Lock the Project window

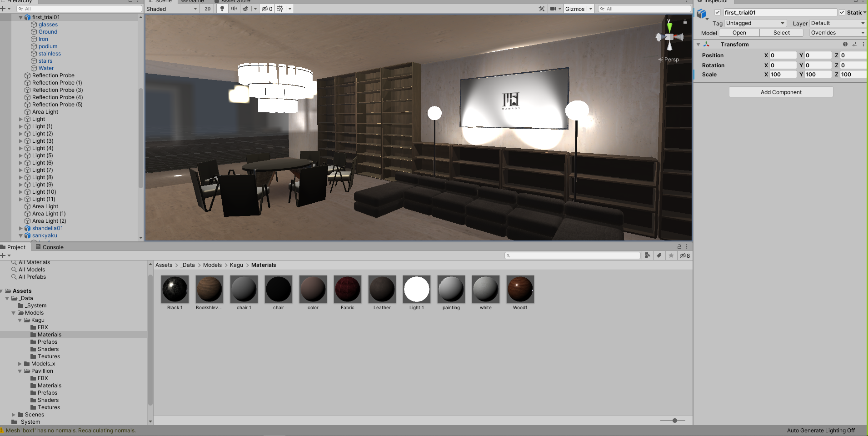coord(679,246)
